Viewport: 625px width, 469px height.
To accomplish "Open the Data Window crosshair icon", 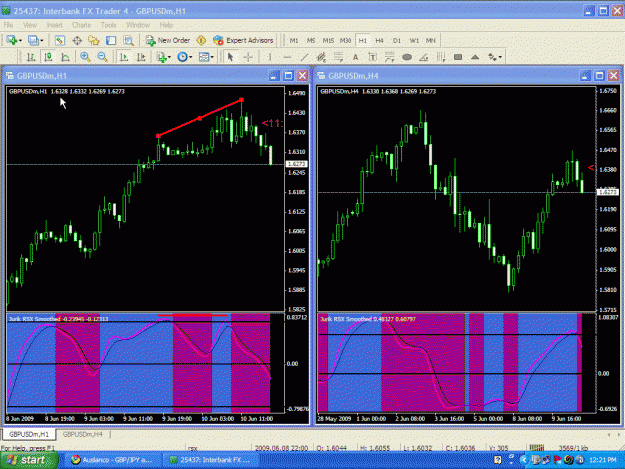I will tap(77, 40).
